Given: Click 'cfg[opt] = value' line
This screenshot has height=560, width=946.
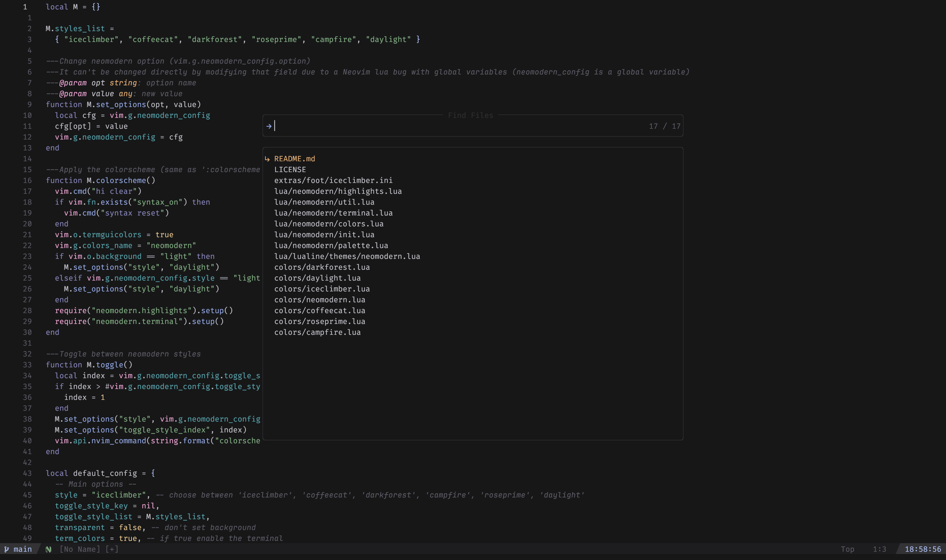Looking at the screenshot, I should (91, 126).
